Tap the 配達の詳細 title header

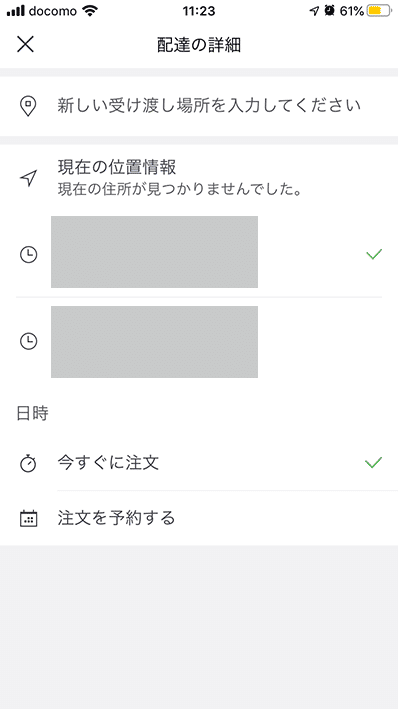(x=199, y=45)
